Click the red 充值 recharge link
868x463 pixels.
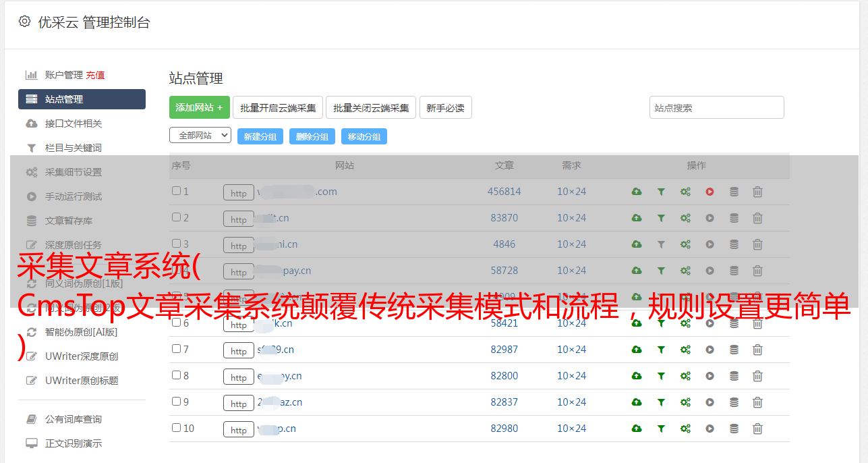coord(95,75)
